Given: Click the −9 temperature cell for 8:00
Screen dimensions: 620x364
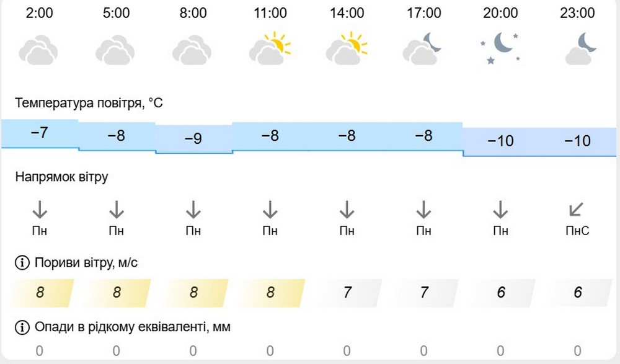Looking at the screenshot, I should 193,139.
